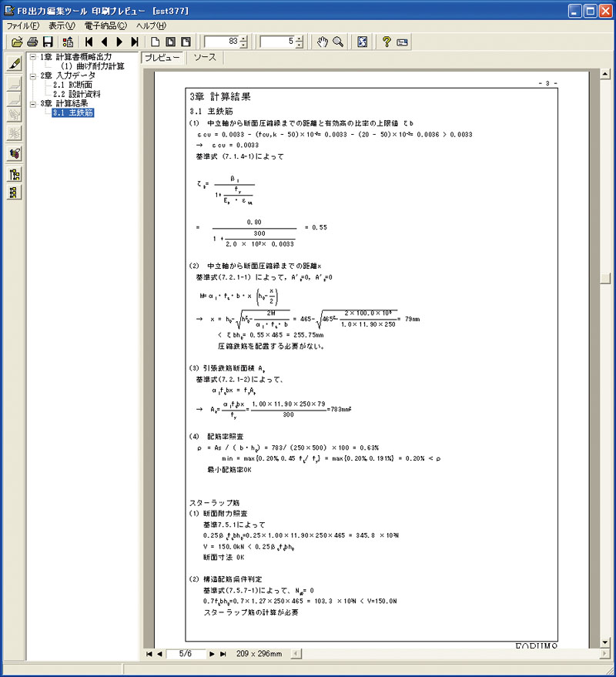Go to next page using the bottom navigation bar

212,654
